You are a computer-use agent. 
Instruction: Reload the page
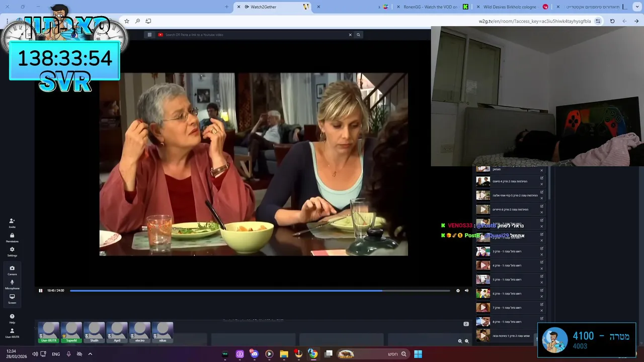(x=612, y=21)
